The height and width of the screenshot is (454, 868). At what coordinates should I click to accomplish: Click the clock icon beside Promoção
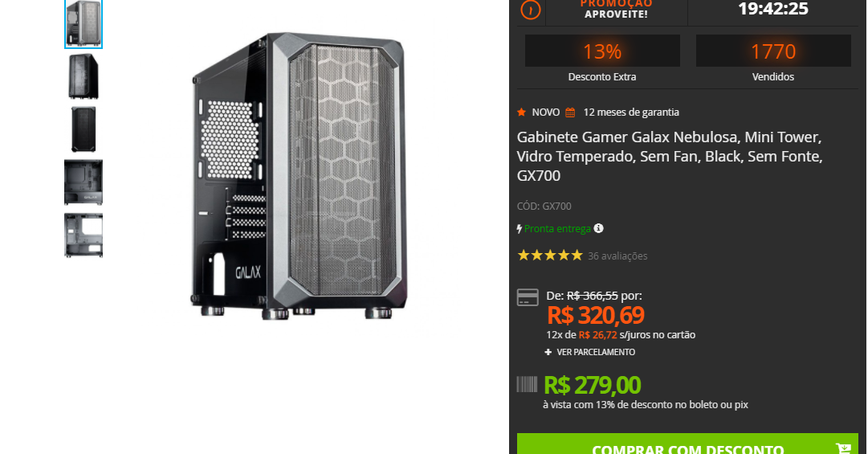click(x=530, y=10)
